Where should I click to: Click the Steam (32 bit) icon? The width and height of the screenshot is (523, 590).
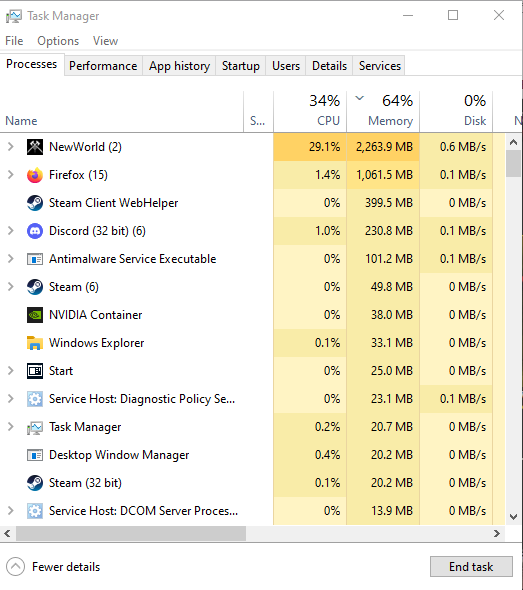pyautogui.click(x=35, y=483)
